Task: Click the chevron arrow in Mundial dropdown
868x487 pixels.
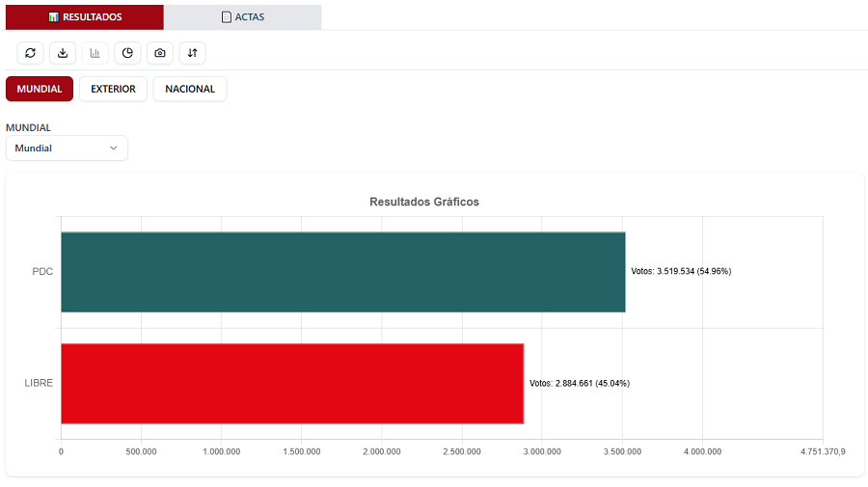Action: tap(113, 148)
